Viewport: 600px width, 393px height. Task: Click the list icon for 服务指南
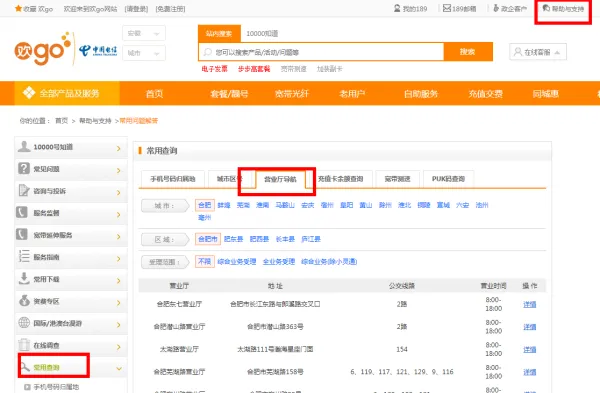[24, 256]
